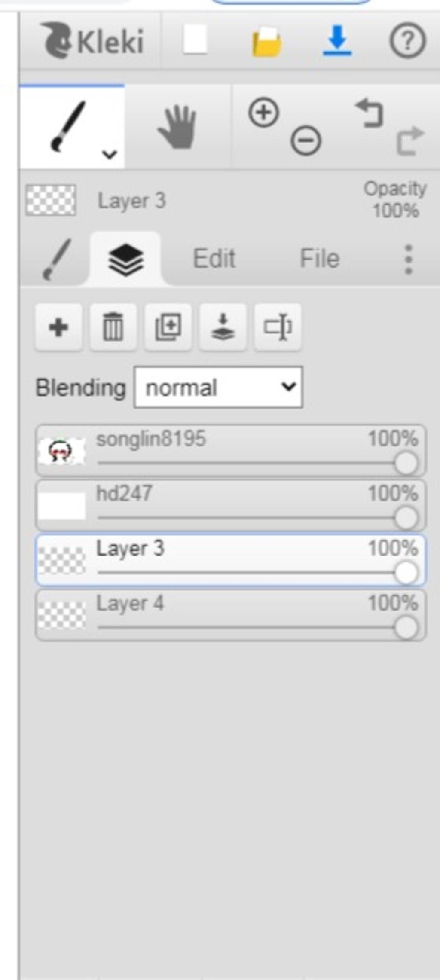The image size is (440, 980).
Task: Switch to the File tab
Action: [x=319, y=258]
